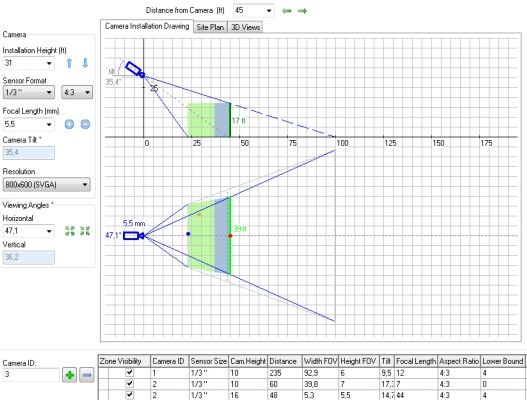The height and width of the screenshot is (400, 527).
Task: Toggle zone visibility for row with distance 60
Action: [x=129, y=384]
